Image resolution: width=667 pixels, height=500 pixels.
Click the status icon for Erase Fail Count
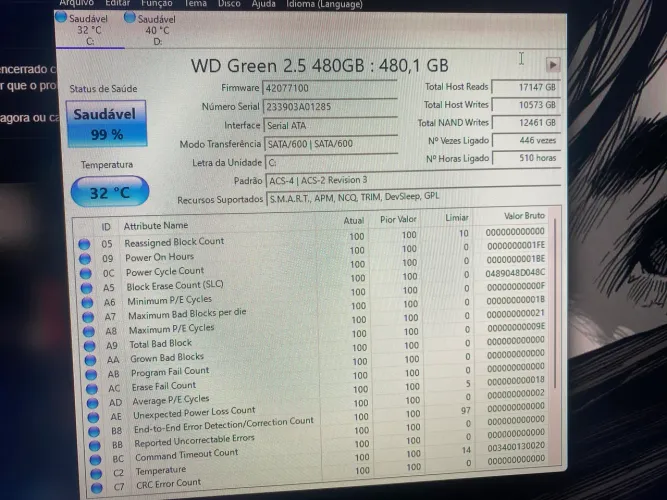(92, 389)
